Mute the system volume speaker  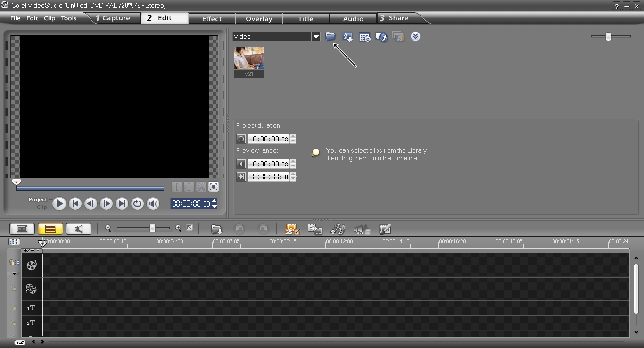click(x=153, y=203)
